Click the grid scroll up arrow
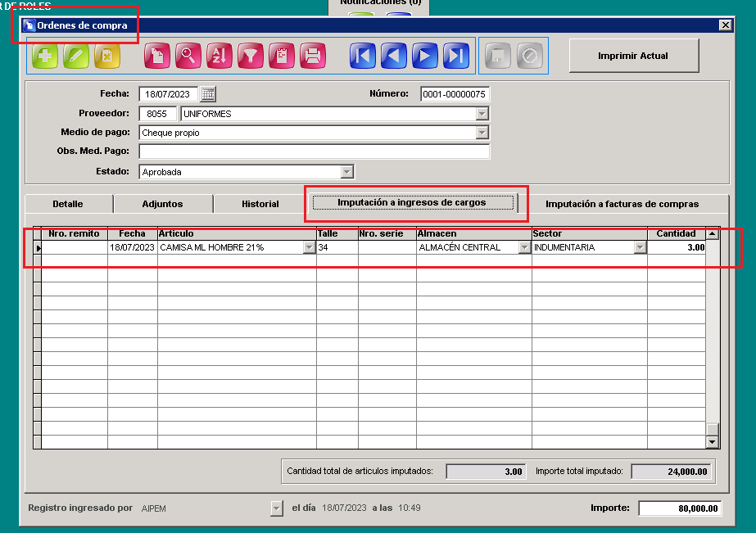 pyautogui.click(x=712, y=234)
